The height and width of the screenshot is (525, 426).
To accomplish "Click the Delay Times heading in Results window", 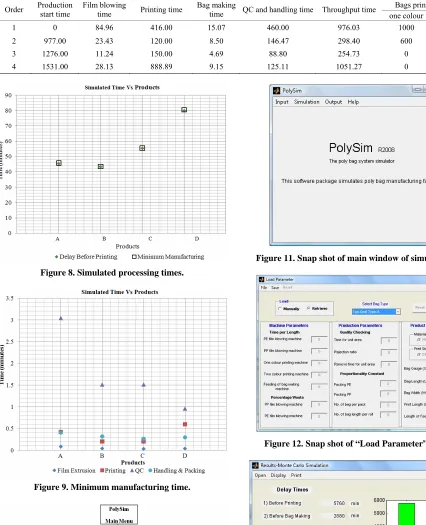I will point(292,490).
